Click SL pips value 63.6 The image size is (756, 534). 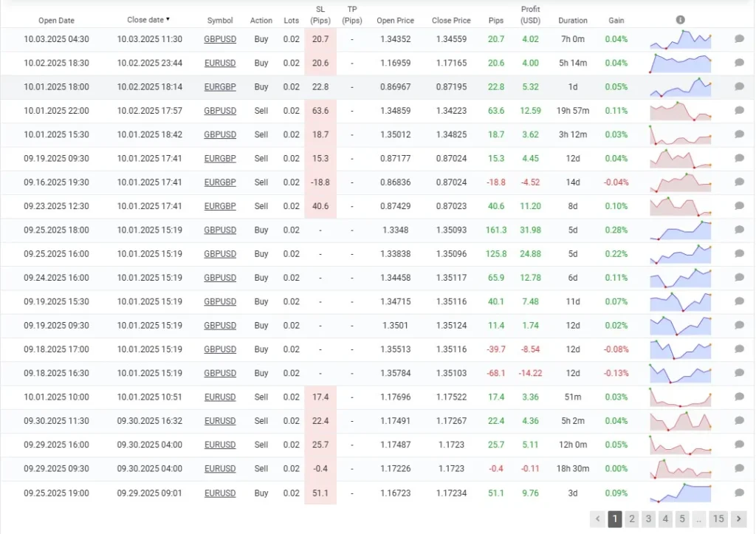[320, 111]
